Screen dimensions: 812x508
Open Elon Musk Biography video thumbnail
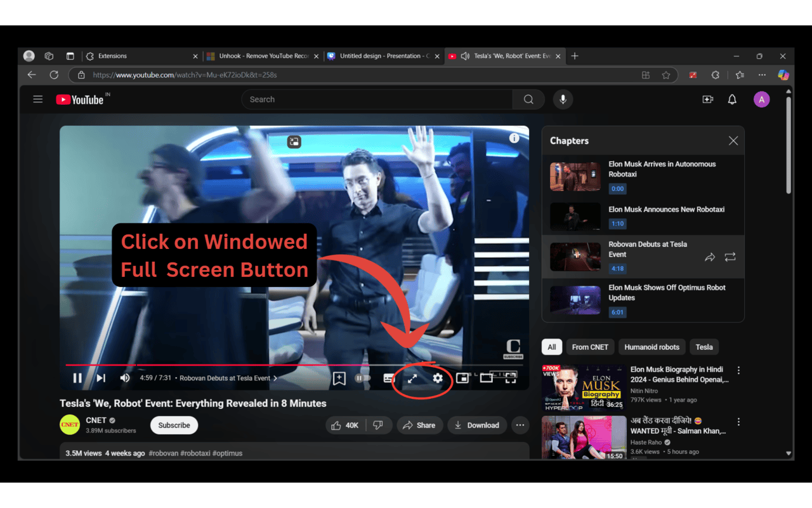[x=584, y=387]
